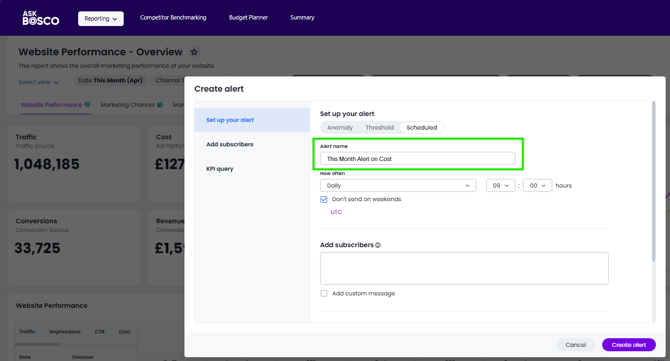Open the Summary menu item
This screenshot has height=361, width=670.
tap(302, 18)
